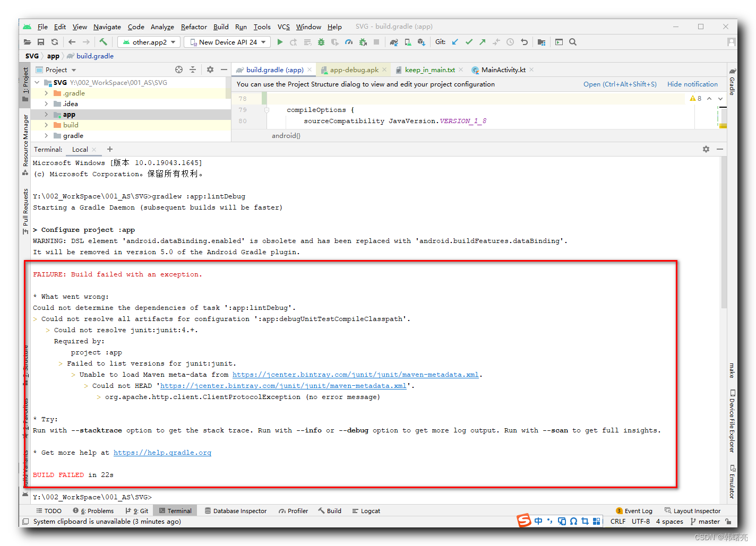This screenshot has height=546, width=756.
Task: Open the Layout Inspector panel
Action: point(693,510)
